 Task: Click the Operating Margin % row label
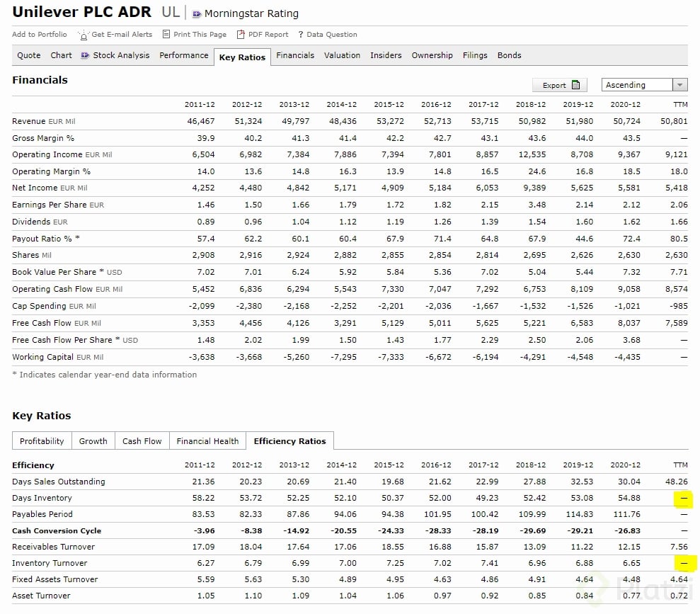[52, 171]
